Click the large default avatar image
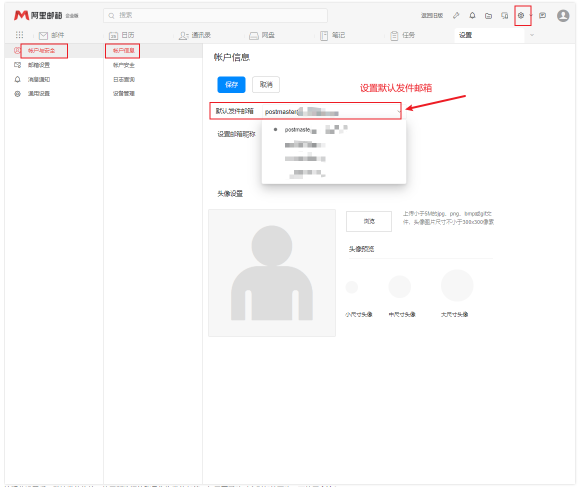Image resolution: width=580 pixels, height=487 pixels. (272, 273)
